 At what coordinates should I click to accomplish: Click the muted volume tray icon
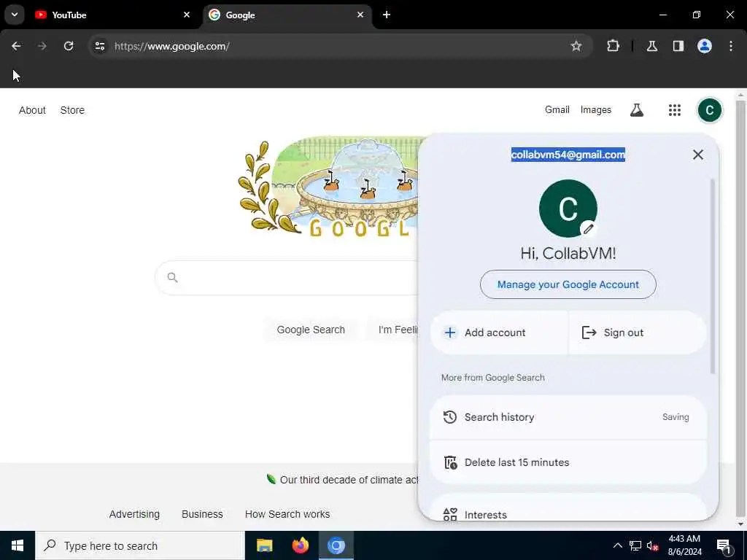653,545
